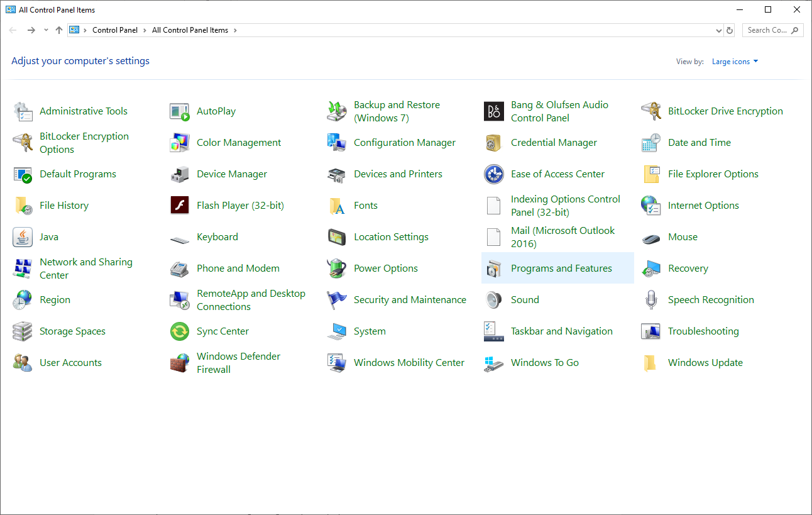
Task: Open the Internet Options link
Action: click(x=703, y=206)
